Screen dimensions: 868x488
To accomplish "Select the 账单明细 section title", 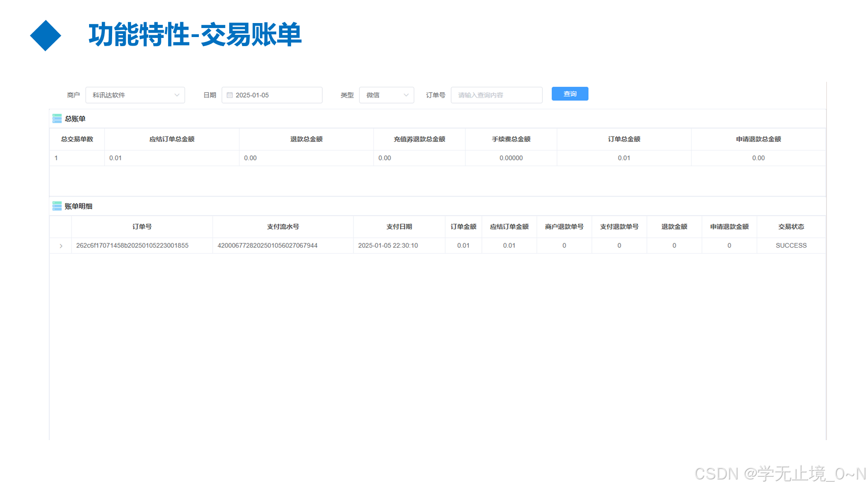I will 78,206.
